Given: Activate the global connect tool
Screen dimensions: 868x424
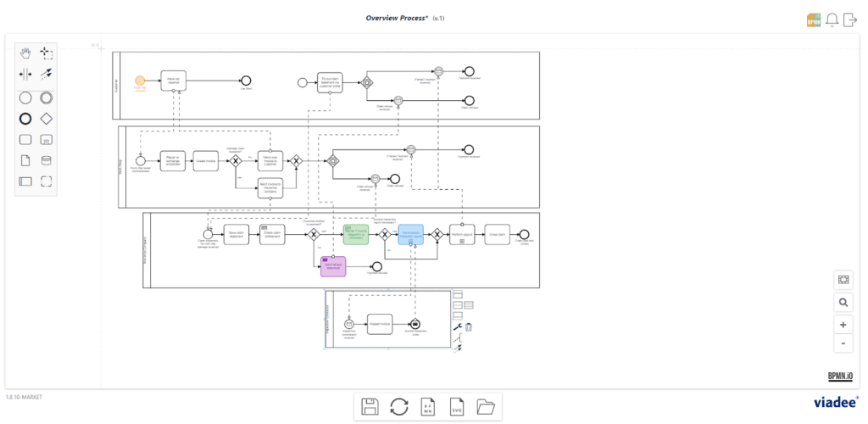Looking at the screenshot, I should [47, 74].
